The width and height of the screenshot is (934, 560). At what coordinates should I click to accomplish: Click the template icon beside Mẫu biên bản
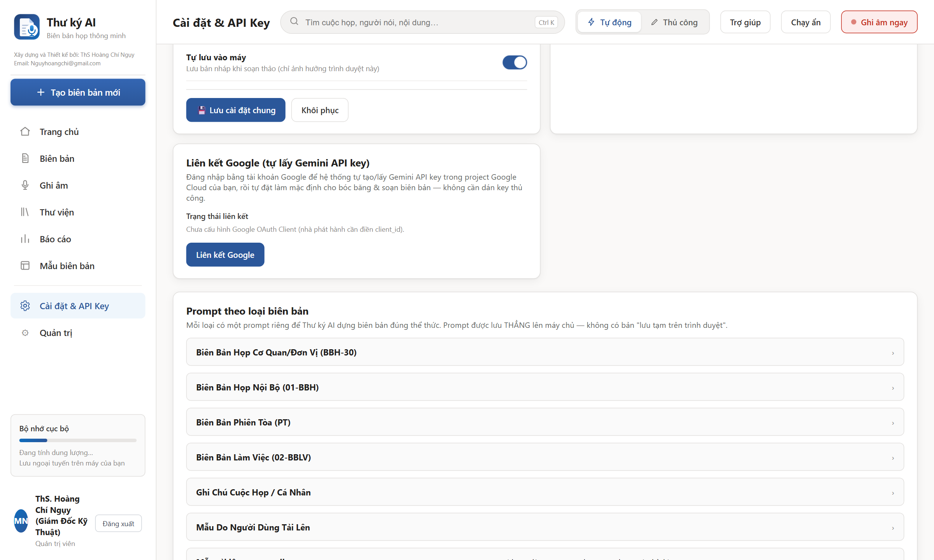[25, 266]
